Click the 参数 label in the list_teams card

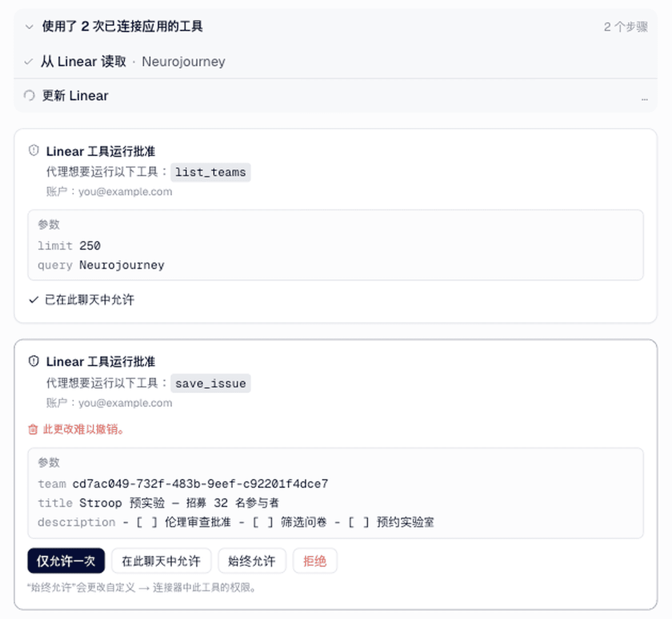[x=49, y=225]
